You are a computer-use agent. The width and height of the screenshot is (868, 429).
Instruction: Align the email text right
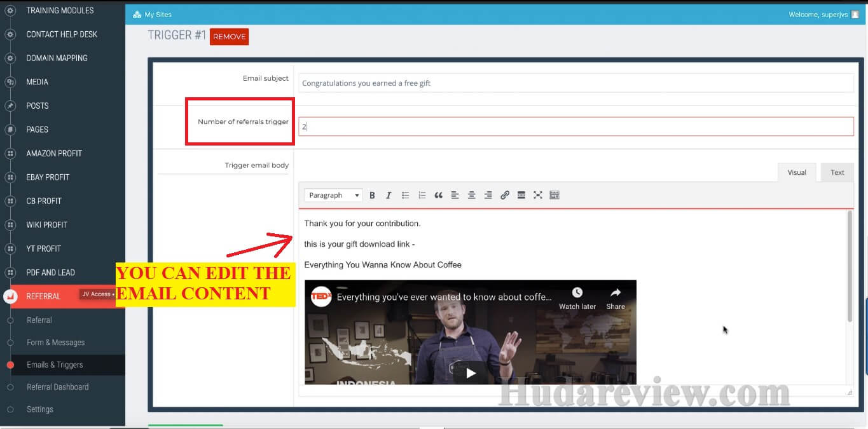pyautogui.click(x=488, y=195)
